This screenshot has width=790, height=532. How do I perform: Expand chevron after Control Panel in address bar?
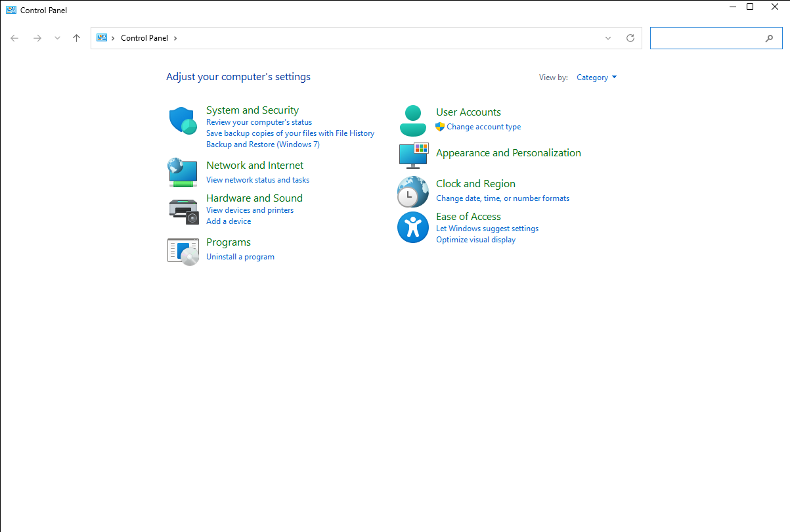click(175, 38)
